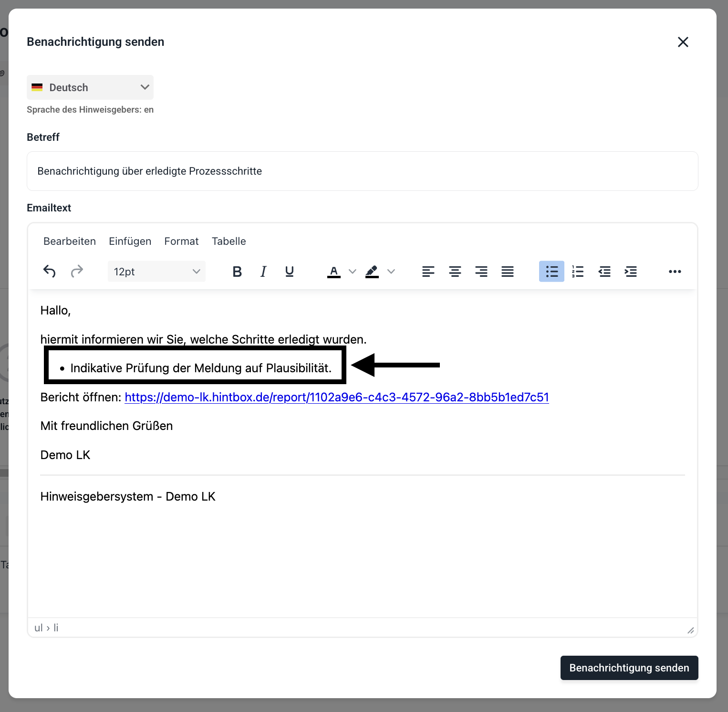The height and width of the screenshot is (712, 728).
Task: Undo the last edit in the editor
Action: pos(50,272)
